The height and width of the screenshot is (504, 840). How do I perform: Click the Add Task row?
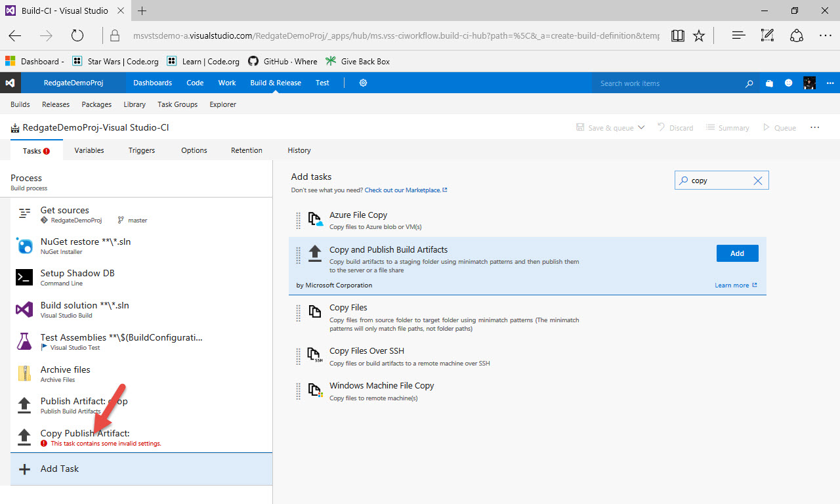141,469
